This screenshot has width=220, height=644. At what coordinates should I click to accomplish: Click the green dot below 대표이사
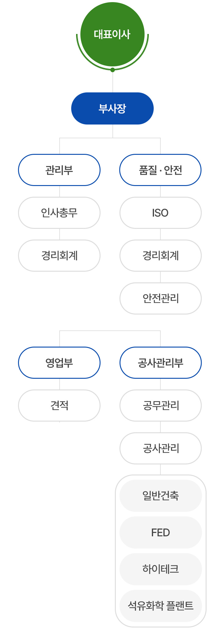pos(112,70)
